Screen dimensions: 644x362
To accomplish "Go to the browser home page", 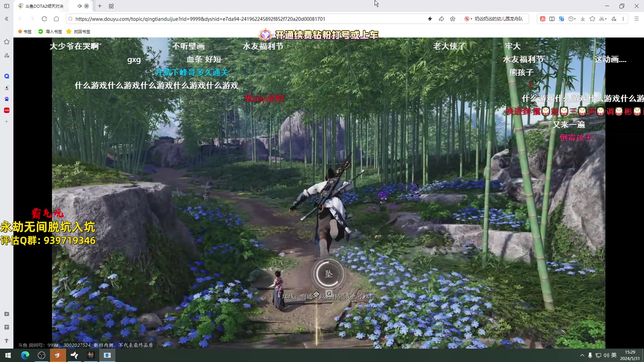I will pyautogui.click(x=56, y=19).
